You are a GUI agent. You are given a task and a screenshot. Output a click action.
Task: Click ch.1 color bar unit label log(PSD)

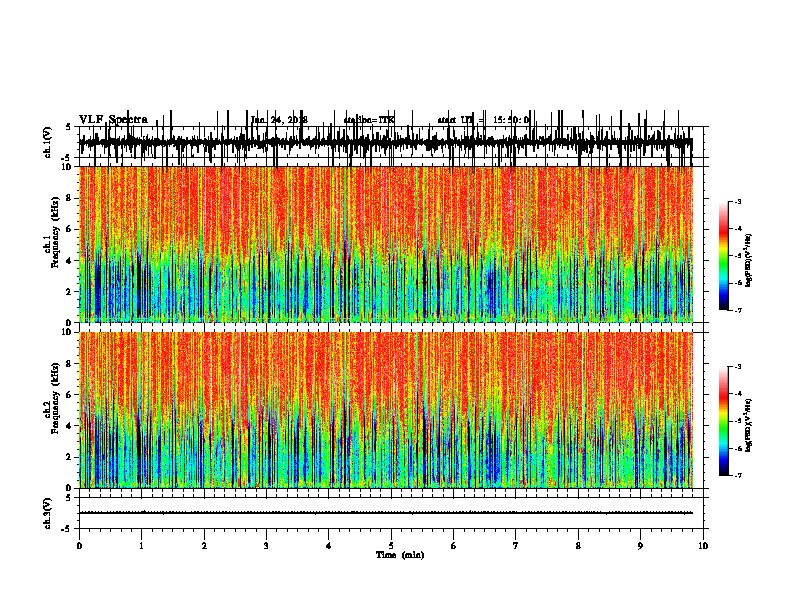click(748, 261)
